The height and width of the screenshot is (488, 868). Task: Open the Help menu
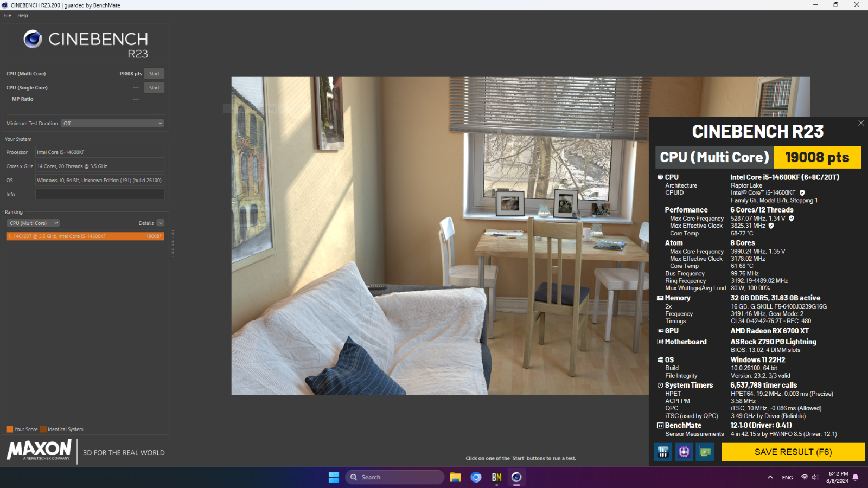pyautogui.click(x=23, y=15)
